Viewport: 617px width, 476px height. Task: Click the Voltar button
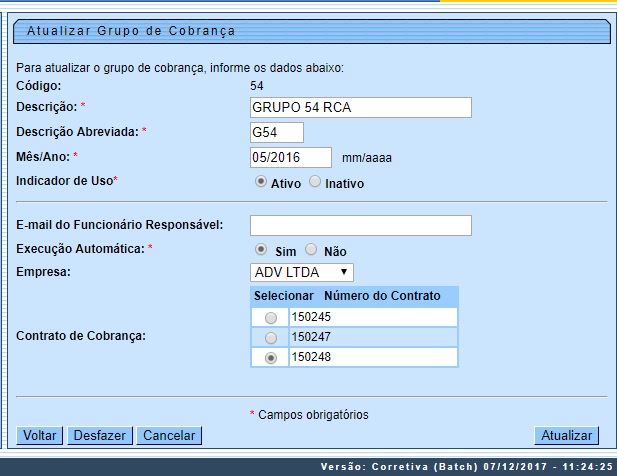39,435
